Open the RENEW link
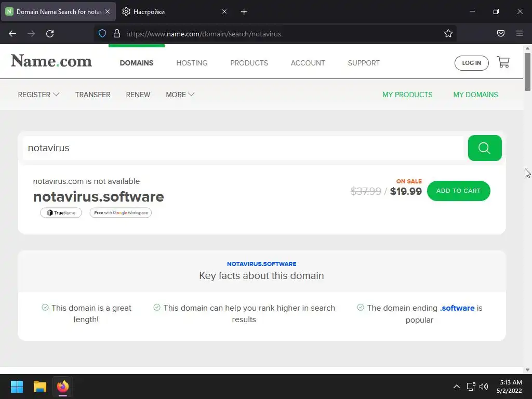The image size is (532, 399). pyautogui.click(x=138, y=95)
